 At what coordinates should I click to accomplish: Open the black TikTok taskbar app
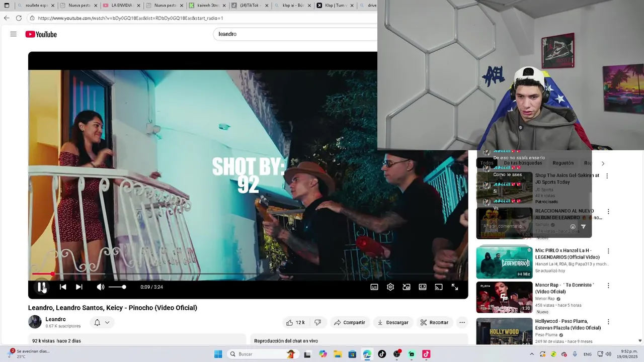click(382, 354)
